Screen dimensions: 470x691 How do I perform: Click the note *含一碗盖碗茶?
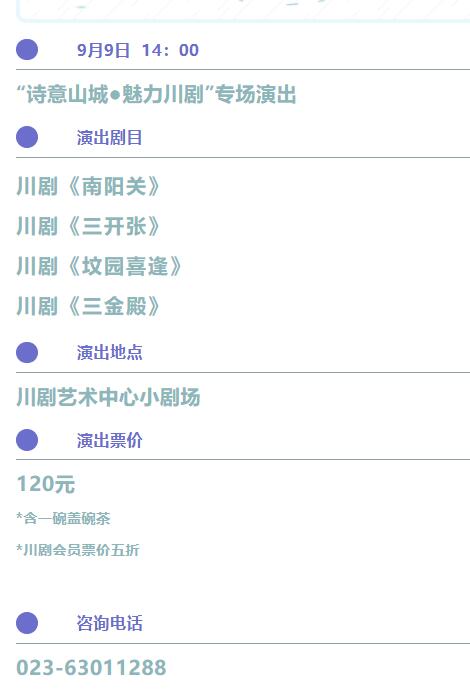[63, 518]
